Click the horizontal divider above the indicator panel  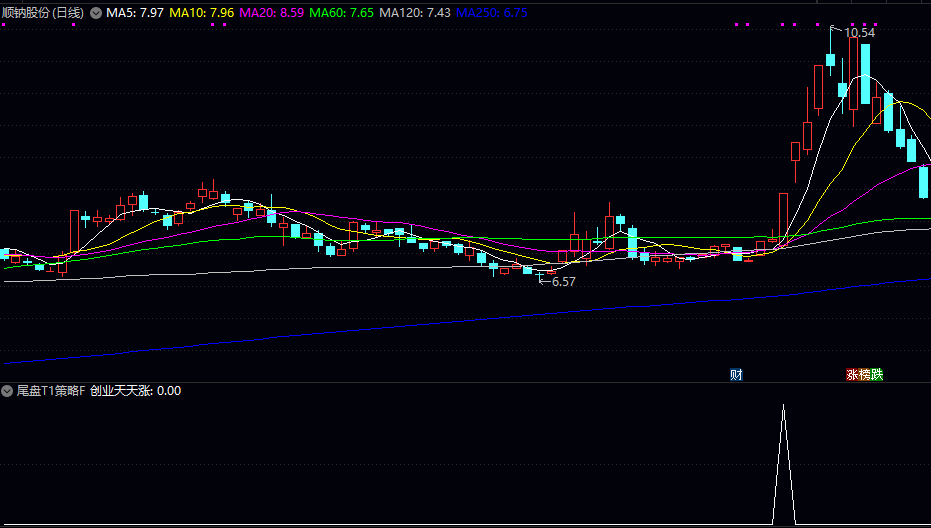(465, 382)
